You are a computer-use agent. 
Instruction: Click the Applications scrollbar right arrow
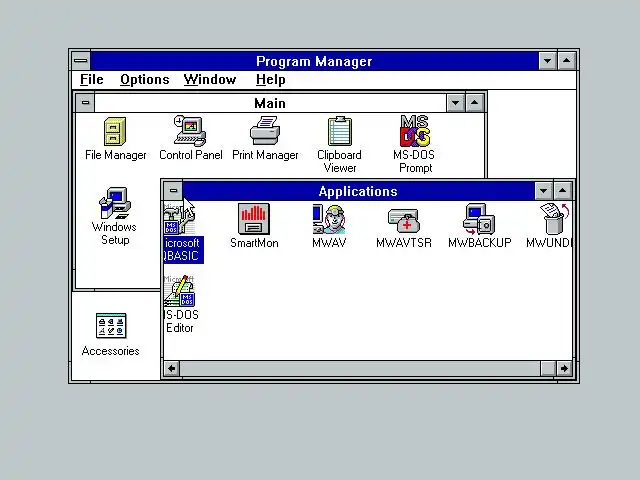564,369
